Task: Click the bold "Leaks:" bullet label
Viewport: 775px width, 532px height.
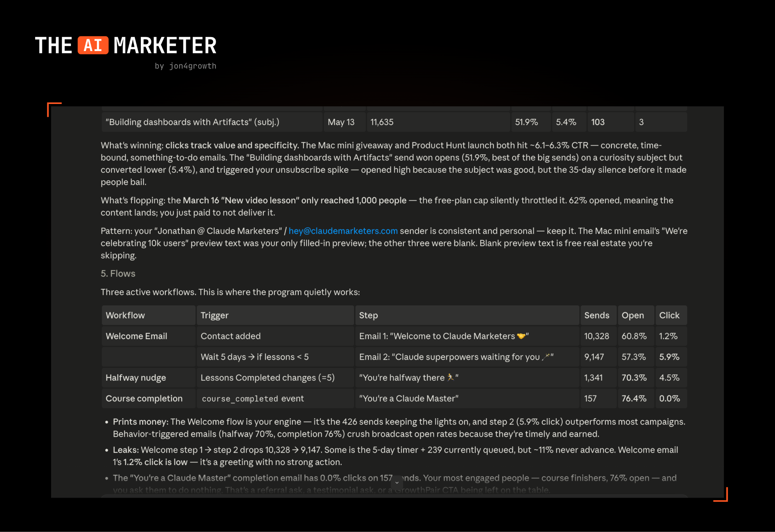Action: [x=126, y=450]
